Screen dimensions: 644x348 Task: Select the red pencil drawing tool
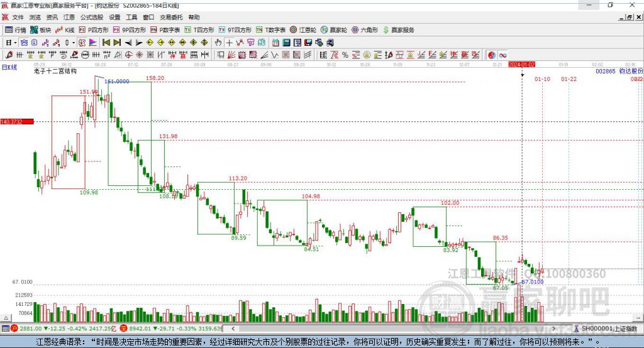(x=9, y=55)
